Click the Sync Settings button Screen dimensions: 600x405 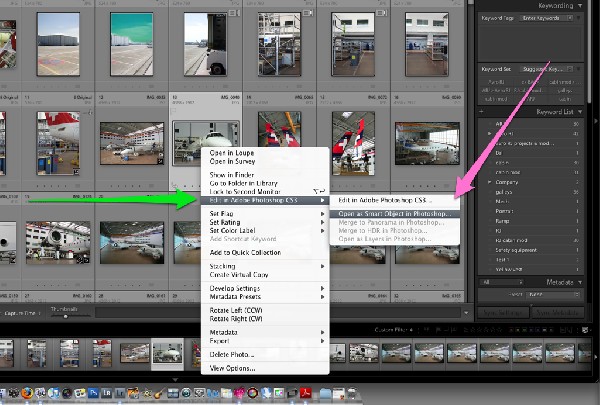(503, 313)
